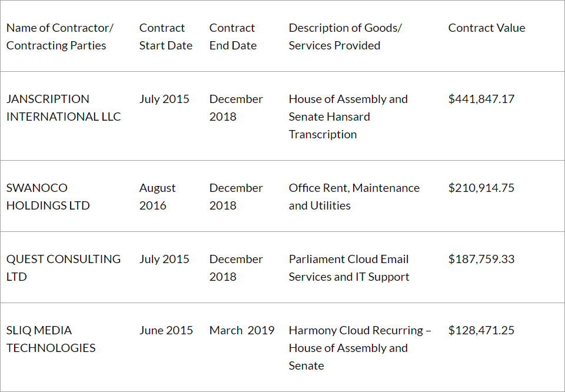This screenshot has height=392, width=565.
Task: Click the Contract End Date header
Action: pos(233,36)
